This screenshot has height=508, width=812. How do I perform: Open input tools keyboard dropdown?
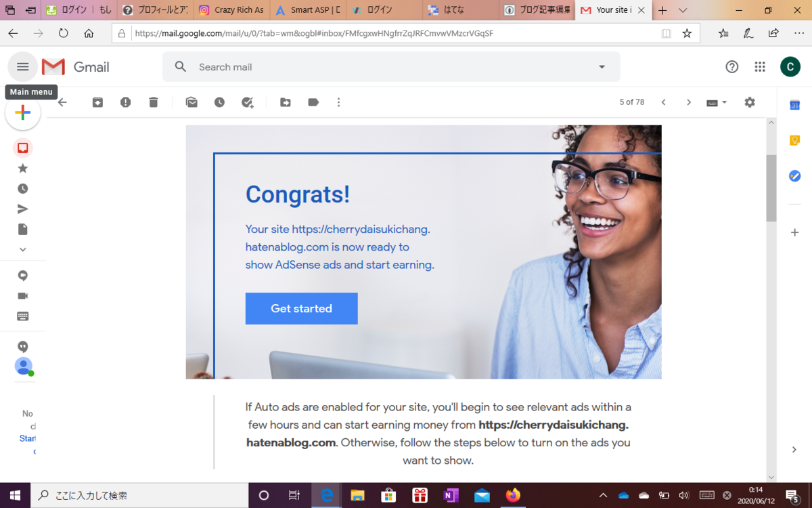(x=717, y=102)
